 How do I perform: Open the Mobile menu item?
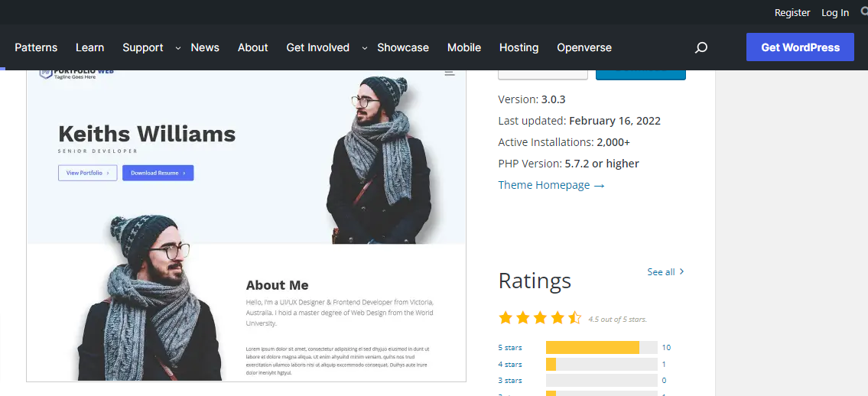point(464,47)
